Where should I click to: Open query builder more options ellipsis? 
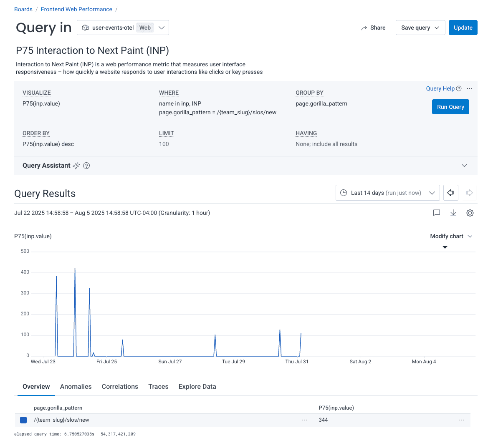click(x=470, y=88)
